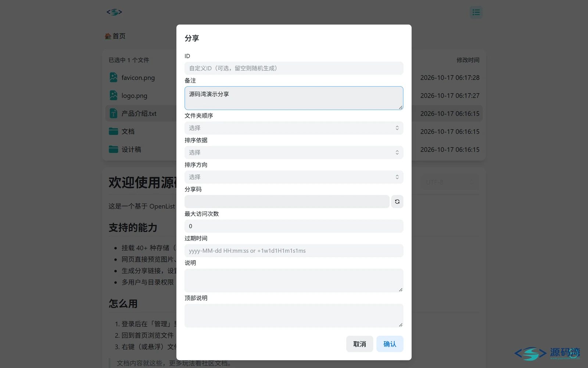The image size is (588, 368).
Task: Click the favicon.png image file icon
Action: click(114, 77)
